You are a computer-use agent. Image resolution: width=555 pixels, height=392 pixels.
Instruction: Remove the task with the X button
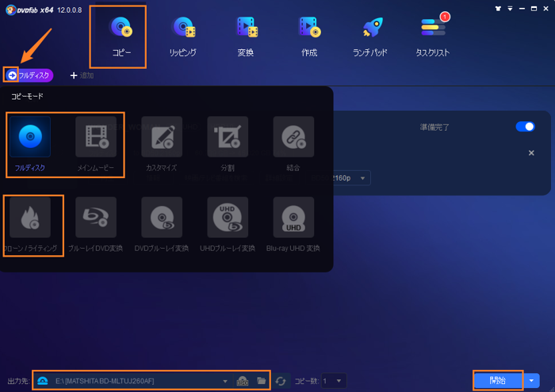click(x=531, y=153)
